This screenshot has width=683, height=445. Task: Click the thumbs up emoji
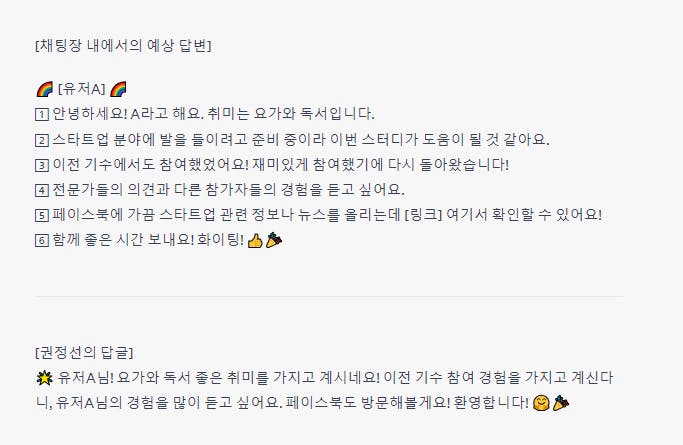[x=255, y=240]
